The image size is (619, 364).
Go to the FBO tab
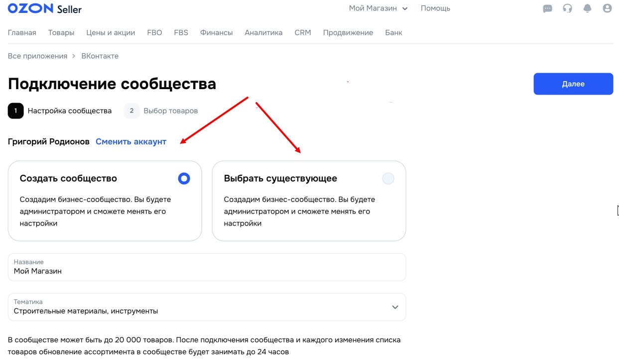[154, 32]
